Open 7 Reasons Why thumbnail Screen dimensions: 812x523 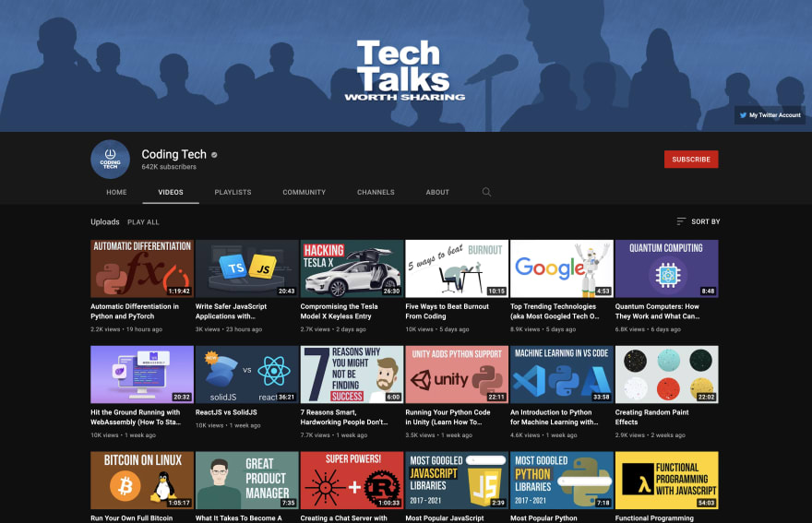pyautogui.click(x=352, y=374)
